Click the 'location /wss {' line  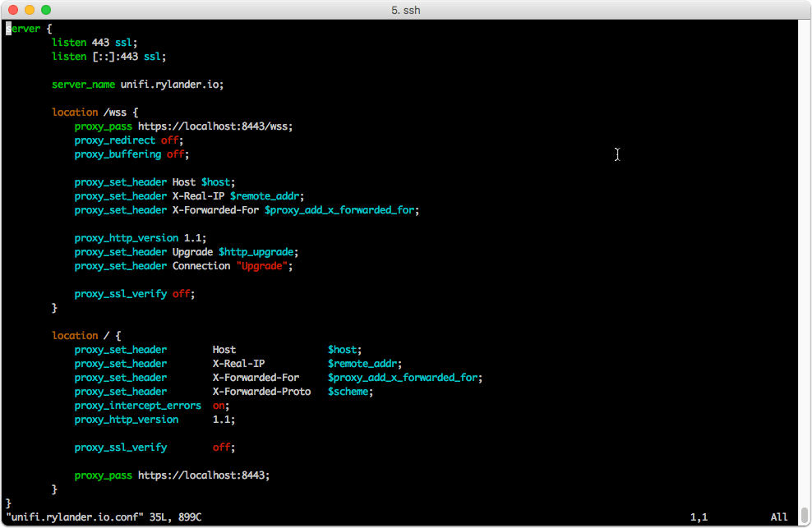(x=95, y=112)
